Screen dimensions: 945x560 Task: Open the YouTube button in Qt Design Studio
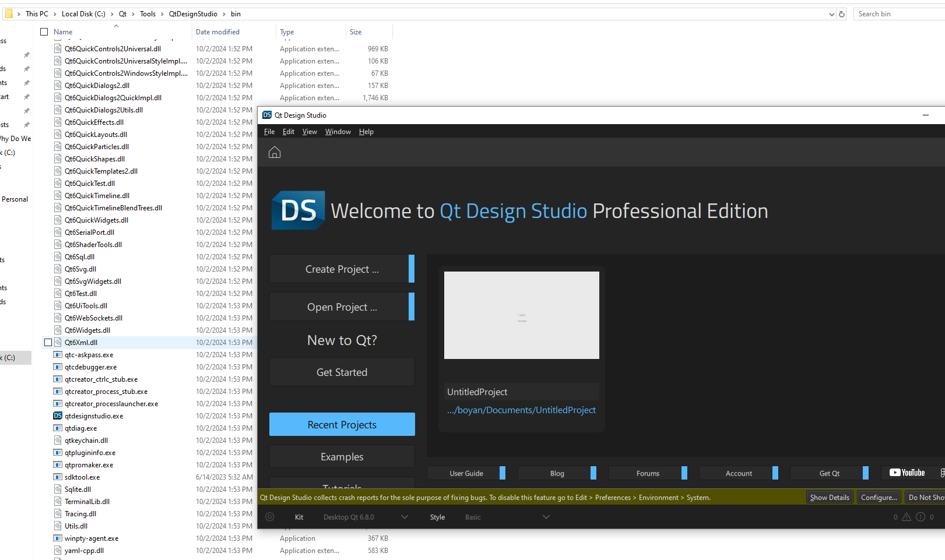pyautogui.click(x=907, y=473)
